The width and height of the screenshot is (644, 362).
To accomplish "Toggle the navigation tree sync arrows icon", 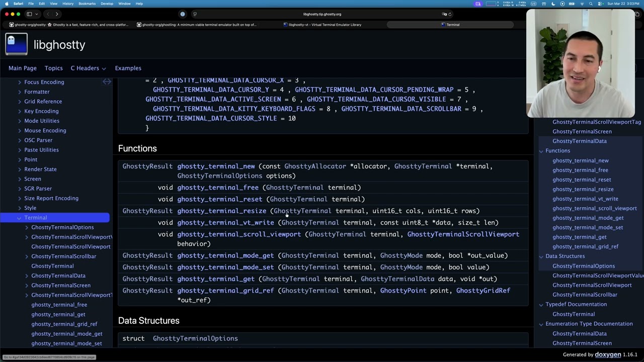I will tap(107, 81).
